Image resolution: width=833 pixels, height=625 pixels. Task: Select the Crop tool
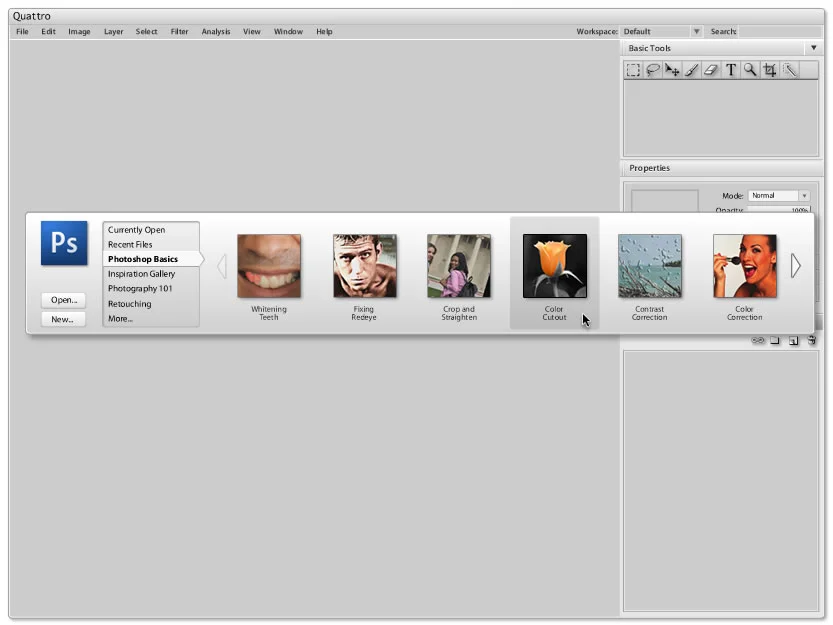coord(770,70)
